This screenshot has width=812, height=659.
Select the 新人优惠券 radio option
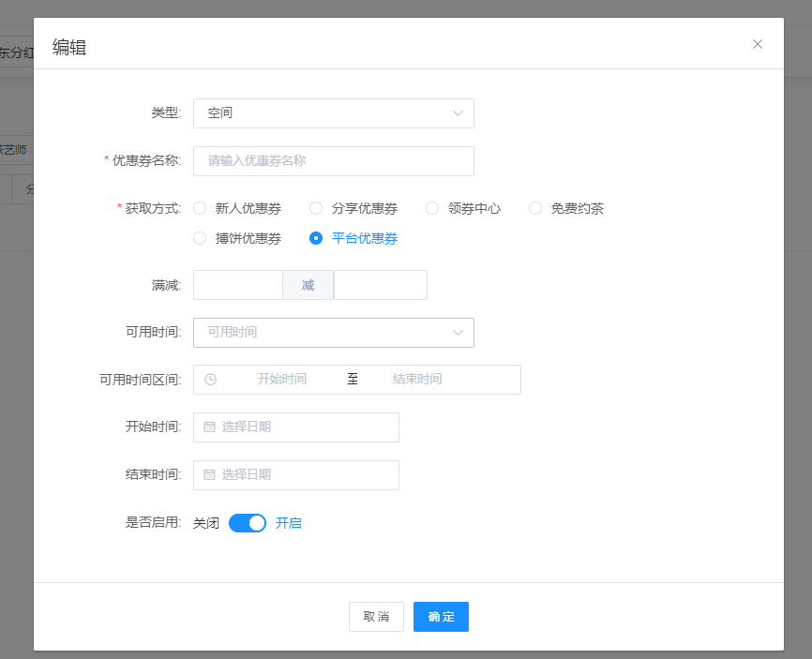click(200, 208)
